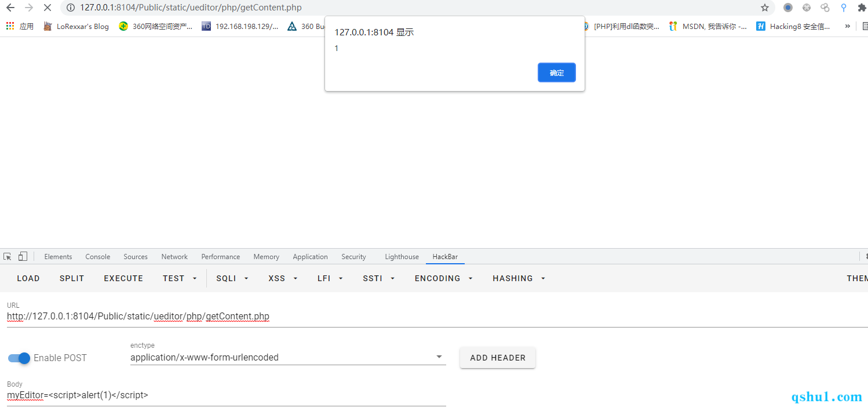Open the SSTI dropdown menu
868x411 pixels.
[379, 278]
